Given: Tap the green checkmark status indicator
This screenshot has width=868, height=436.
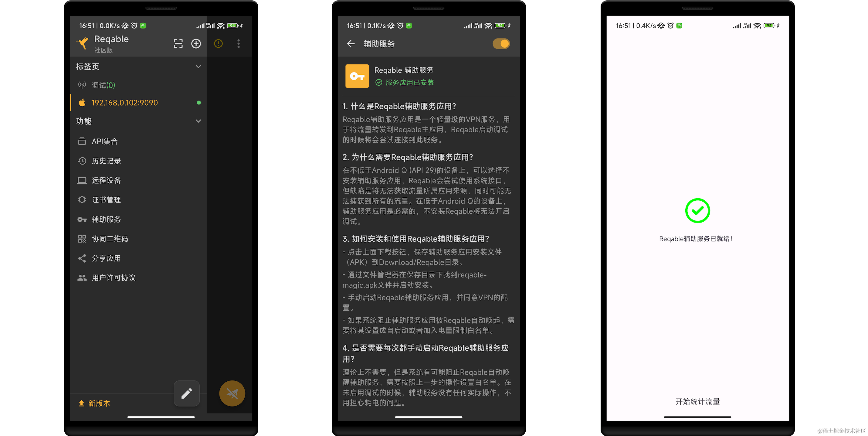Looking at the screenshot, I should (x=697, y=210).
